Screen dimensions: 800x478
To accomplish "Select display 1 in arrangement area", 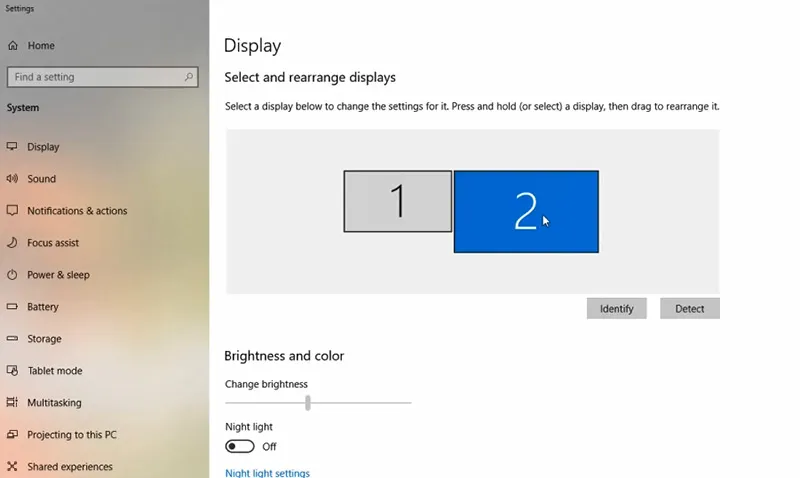I will [397, 201].
